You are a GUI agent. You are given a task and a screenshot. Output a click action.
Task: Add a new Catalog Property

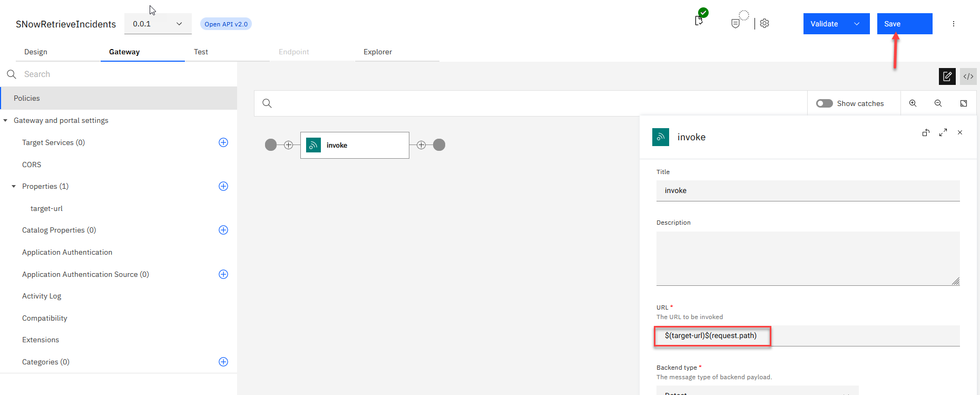click(223, 230)
